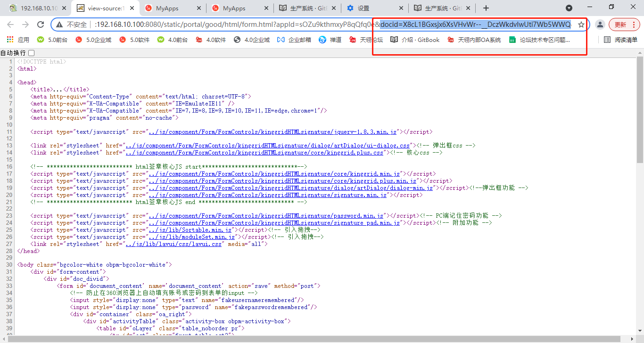Close the 设置 tab

click(x=401, y=8)
